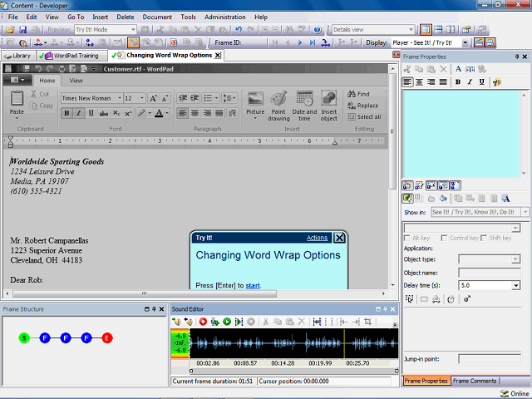Toggle WordPad Strikethrough formatting button

point(103,113)
